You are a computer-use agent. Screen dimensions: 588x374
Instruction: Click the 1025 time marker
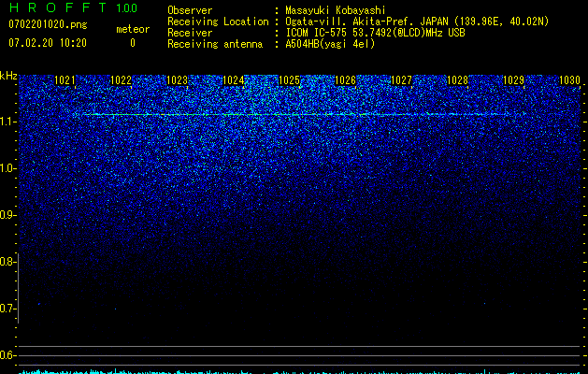click(290, 80)
